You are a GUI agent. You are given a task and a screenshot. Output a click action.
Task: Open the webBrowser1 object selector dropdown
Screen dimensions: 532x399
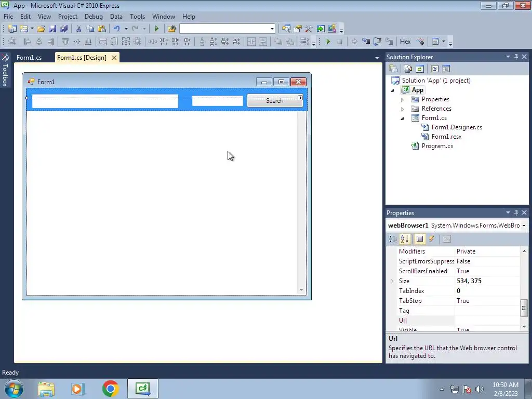(x=524, y=225)
